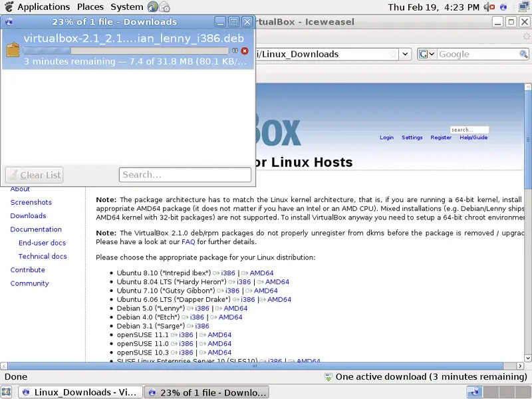Viewport: 532px width, 399px height.
Task: Download Ubuntu 8.04 LTS AMD64 package
Action: [x=277, y=282]
